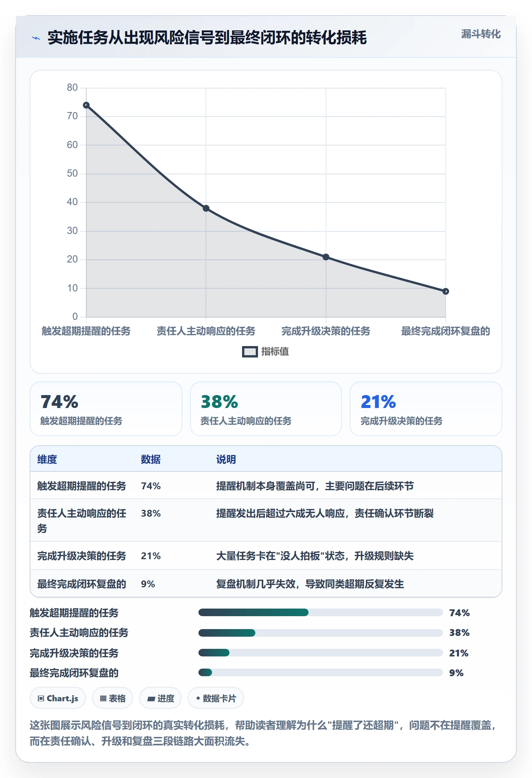Click the 漏斗转化 tag in the header
The height and width of the screenshot is (778, 532).
(481, 34)
